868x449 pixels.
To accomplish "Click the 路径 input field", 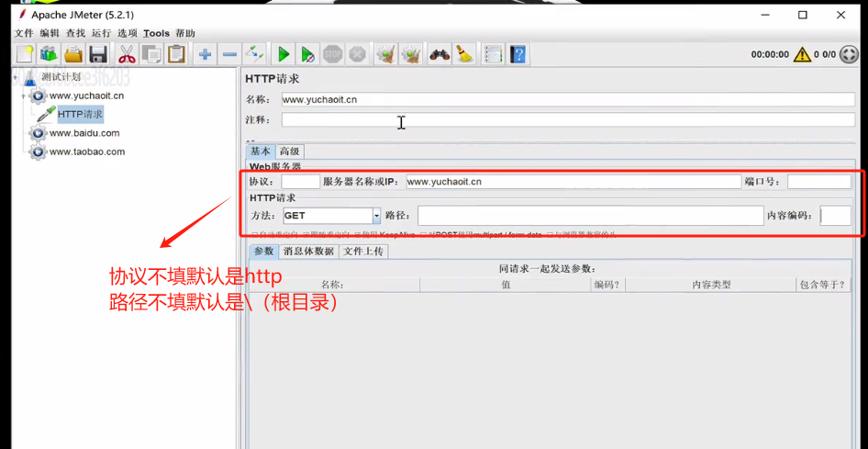I will tap(591, 216).
